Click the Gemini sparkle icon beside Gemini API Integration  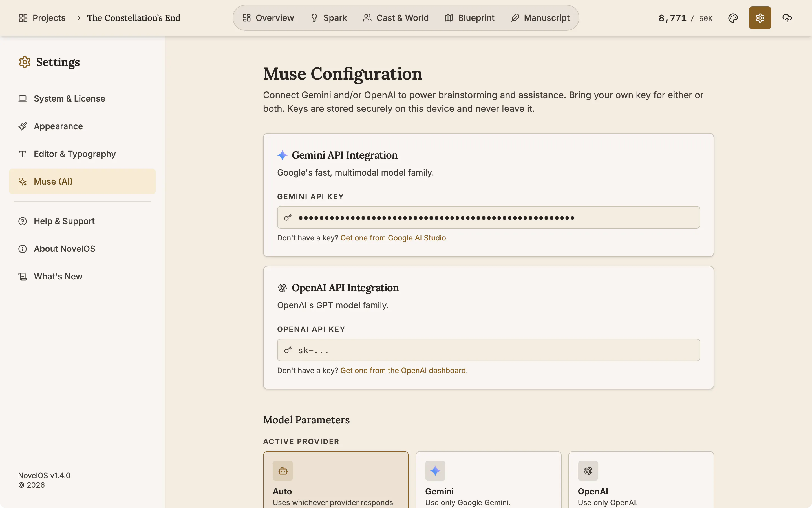(282, 155)
